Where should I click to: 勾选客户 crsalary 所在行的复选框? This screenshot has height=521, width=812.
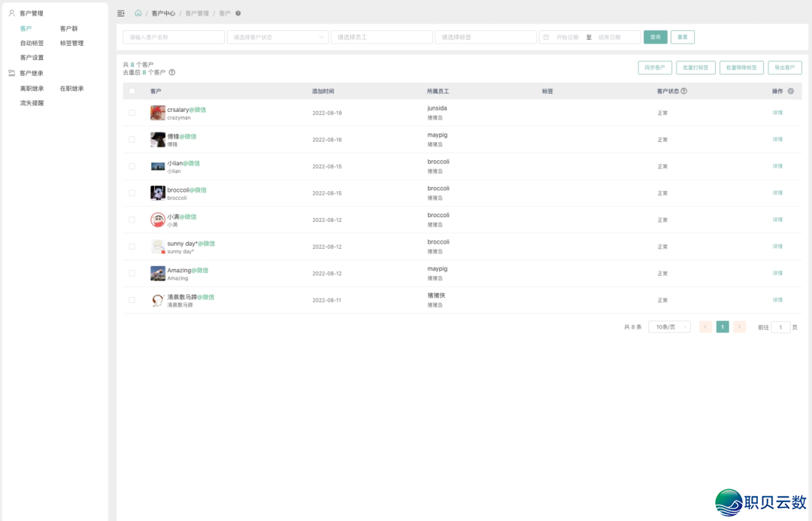click(132, 111)
